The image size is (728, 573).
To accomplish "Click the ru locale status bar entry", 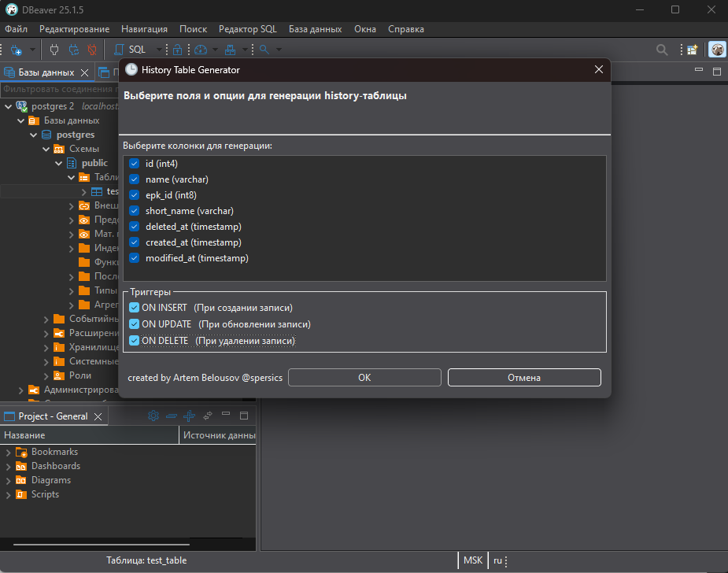I will tap(497, 560).
